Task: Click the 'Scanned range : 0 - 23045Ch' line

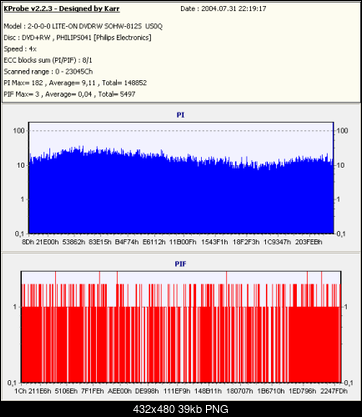Action: [x=48, y=72]
